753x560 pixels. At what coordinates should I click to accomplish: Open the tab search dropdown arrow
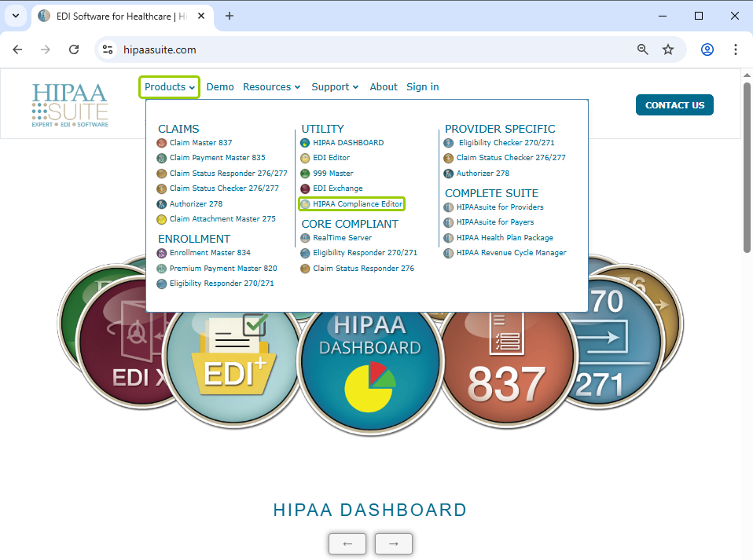[x=16, y=16]
